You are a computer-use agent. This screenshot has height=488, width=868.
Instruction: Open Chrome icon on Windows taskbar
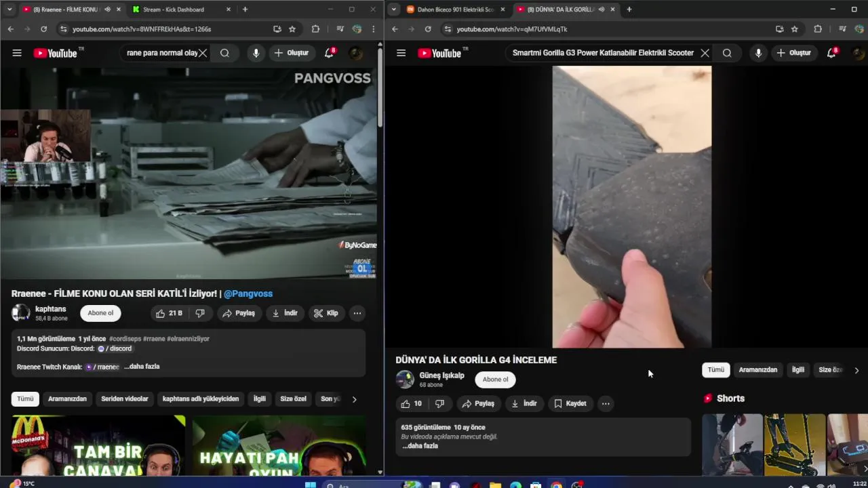556,484
